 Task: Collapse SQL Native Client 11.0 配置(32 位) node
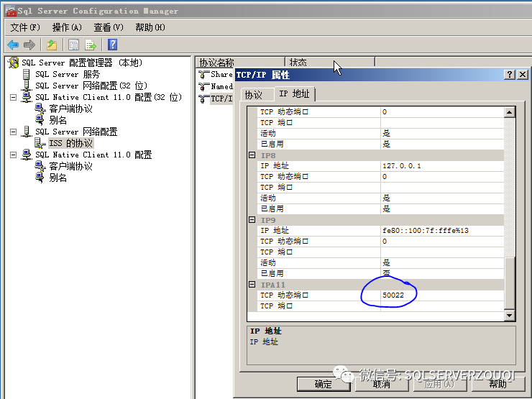13,97
